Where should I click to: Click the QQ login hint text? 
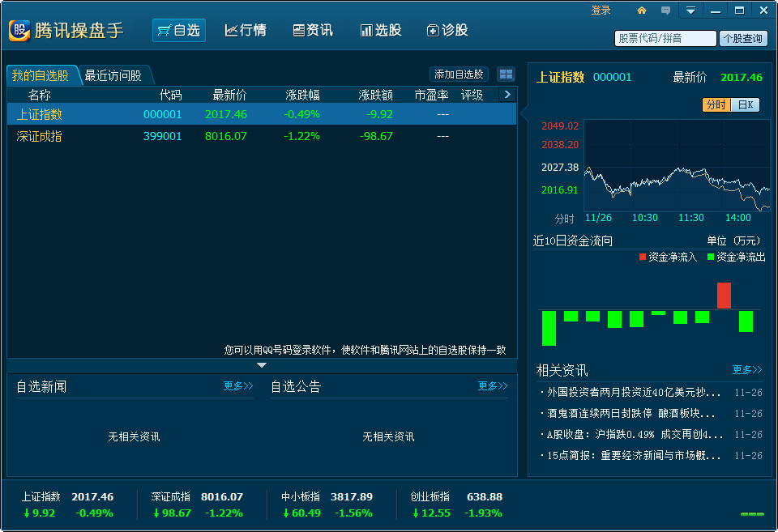pos(365,350)
